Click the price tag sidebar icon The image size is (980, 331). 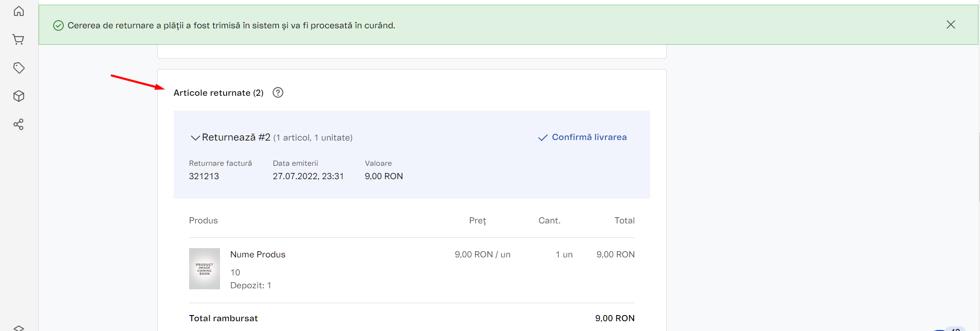(x=19, y=68)
